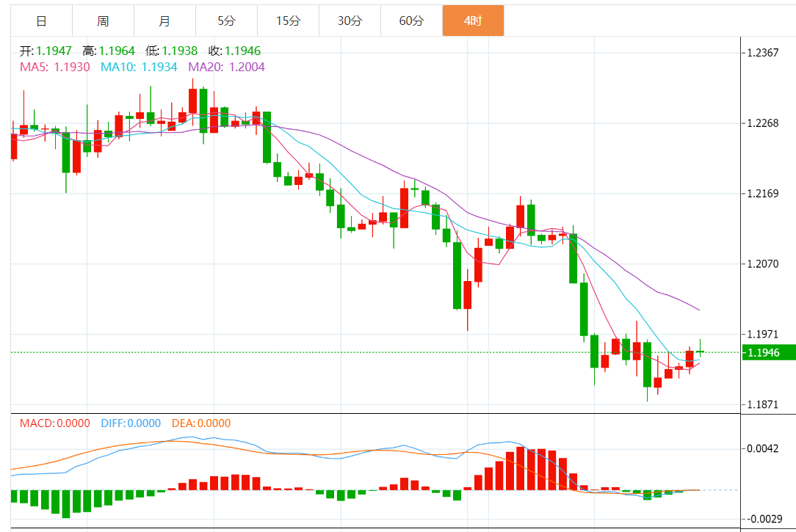This screenshot has height=532, width=796.
Task: Click the MA5: 1.1930 indicator label
Action: pos(55,67)
